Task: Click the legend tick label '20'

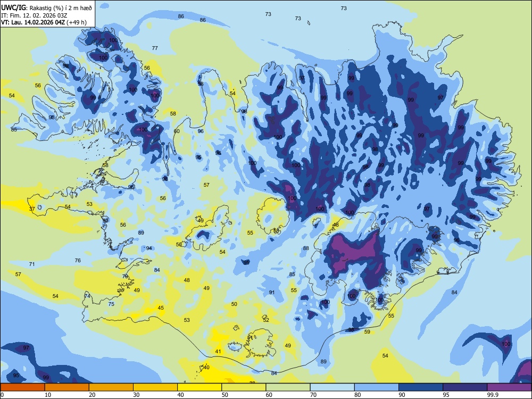Action: pos(92,395)
